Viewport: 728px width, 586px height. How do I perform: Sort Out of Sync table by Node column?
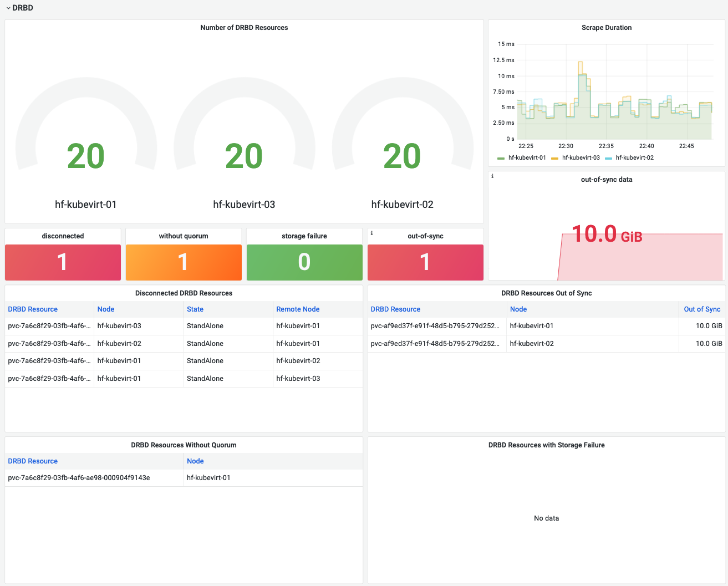518,309
